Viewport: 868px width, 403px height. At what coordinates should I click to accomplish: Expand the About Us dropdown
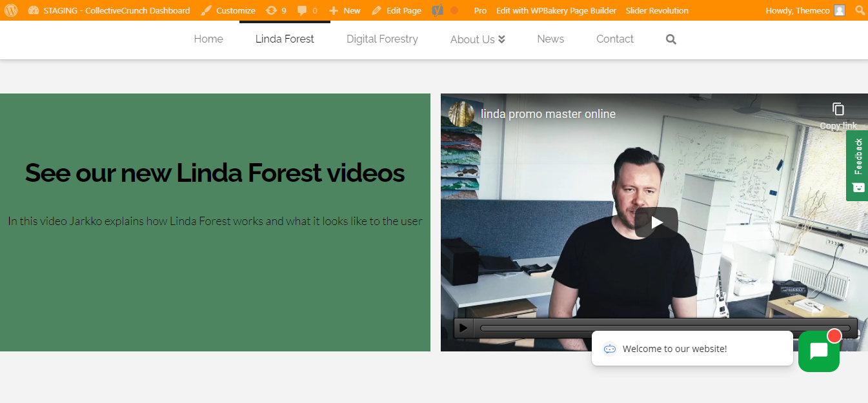coord(478,39)
